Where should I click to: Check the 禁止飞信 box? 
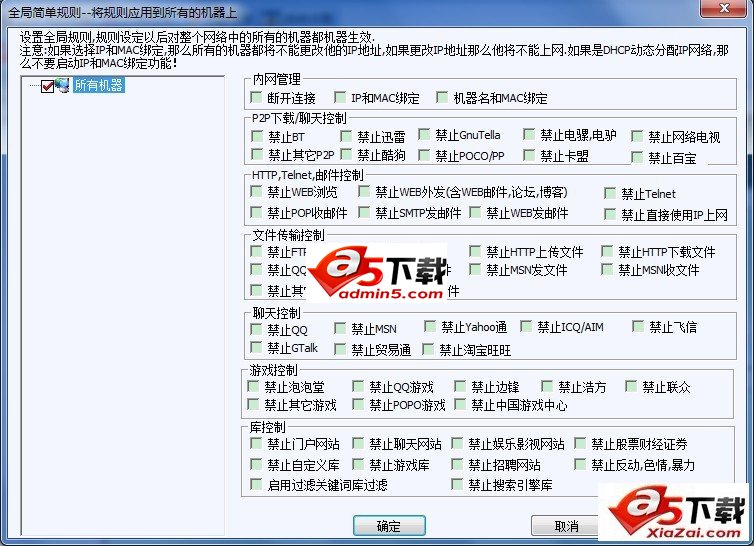pyautogui.click(x=638, y=327)
